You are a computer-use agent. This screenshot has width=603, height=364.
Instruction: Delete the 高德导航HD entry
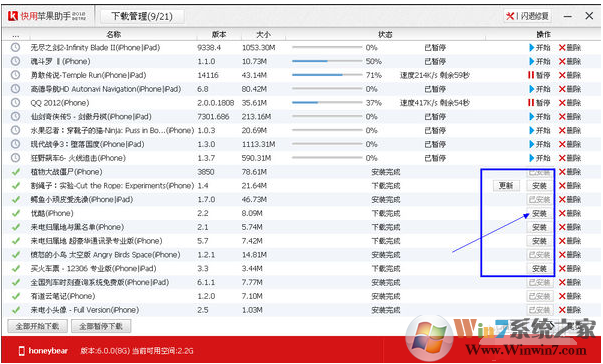570,89
